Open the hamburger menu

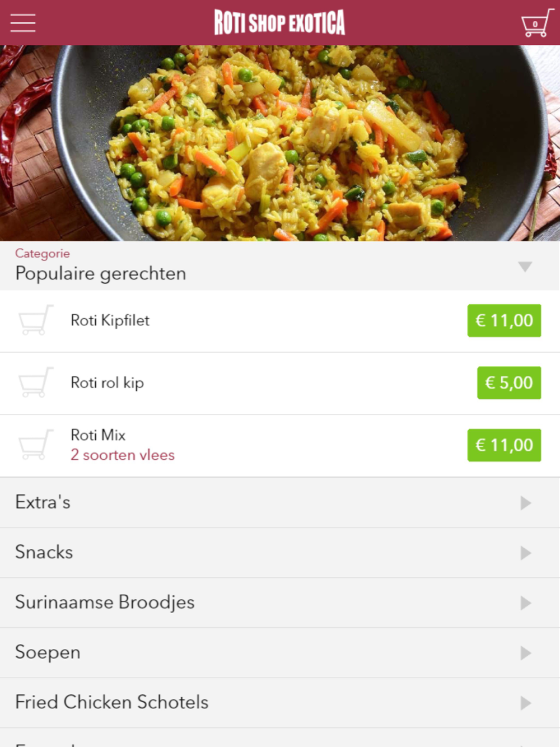23,23
